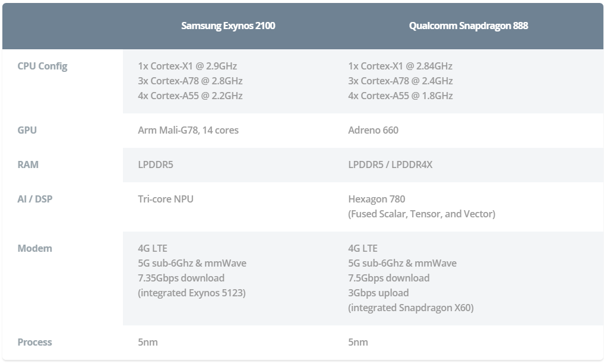
Task: Click 1x Cortex-X1 @ 2.9GHz line
Action: tap(187, 66)
